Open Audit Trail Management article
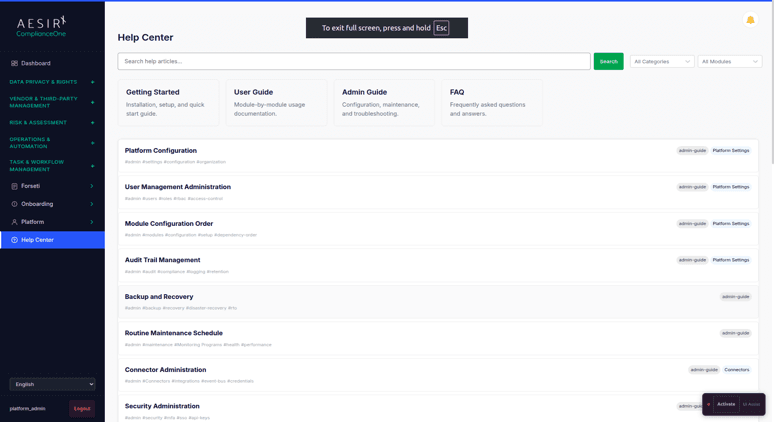Viewport: 774px width, 422px height. pos(438,265)
